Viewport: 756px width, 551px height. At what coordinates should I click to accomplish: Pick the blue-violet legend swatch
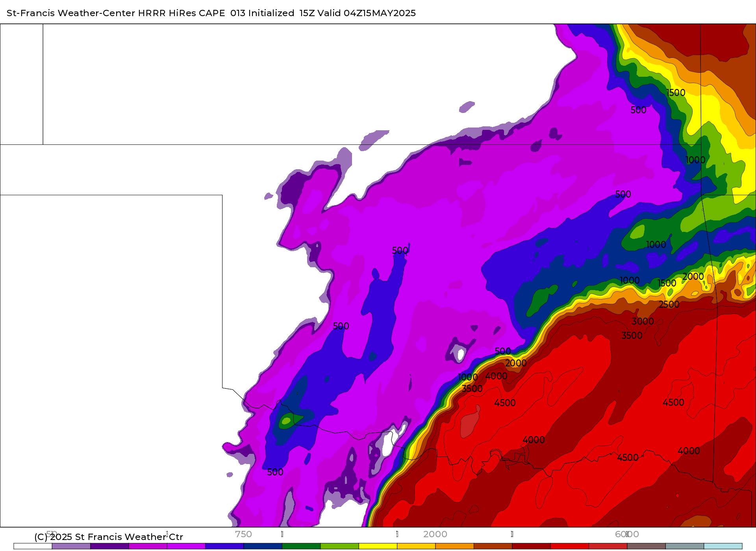point(224,546)
